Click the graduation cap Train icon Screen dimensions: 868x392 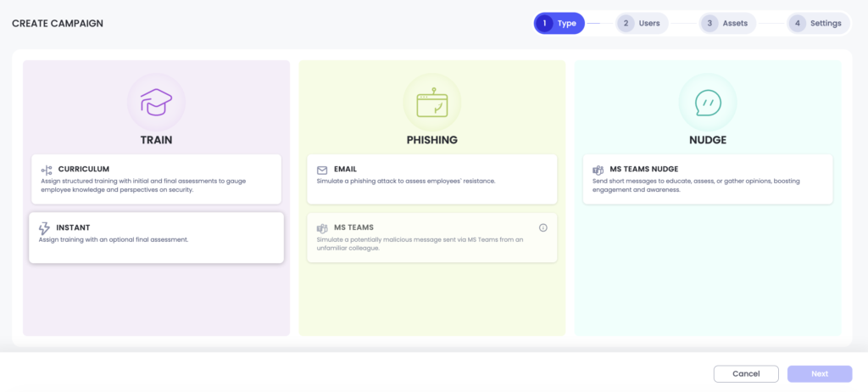click(156, 103)
